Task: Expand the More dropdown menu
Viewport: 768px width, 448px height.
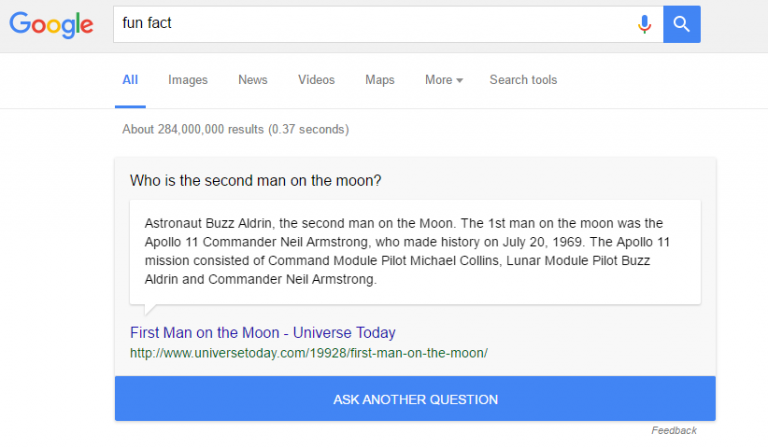Action: [x=443, y=80]
